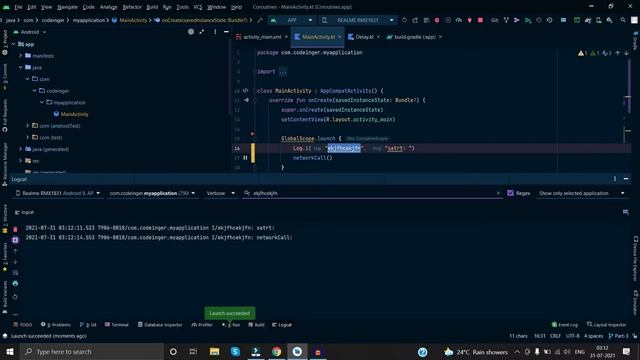Click the Logcat options kebab icon
This screenshot has height=360, width=640.
point(615,179)
